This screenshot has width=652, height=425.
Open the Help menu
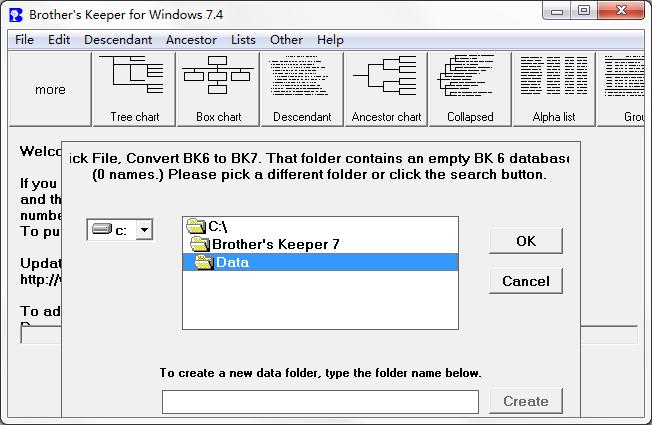(x=330, y=40)
